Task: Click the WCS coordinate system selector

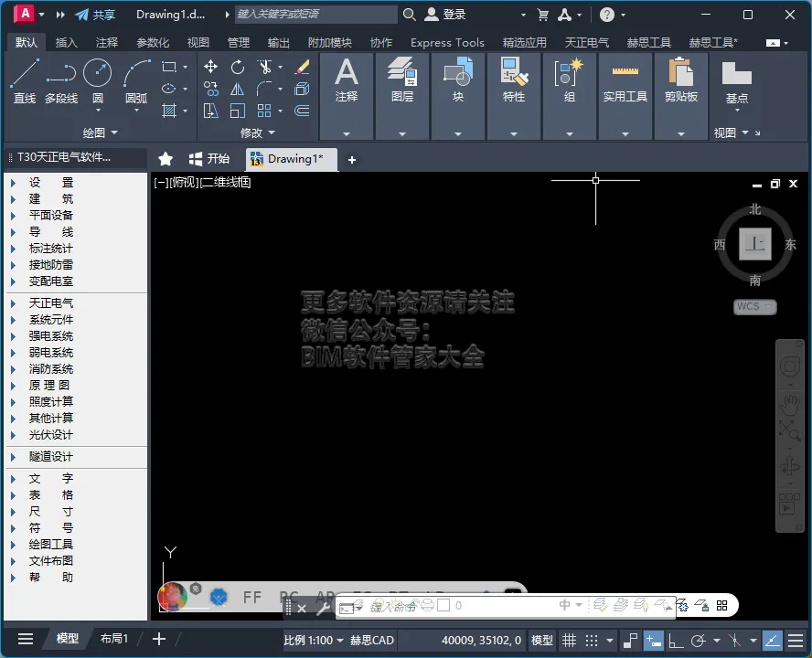Action: click(x=754, y=306)
